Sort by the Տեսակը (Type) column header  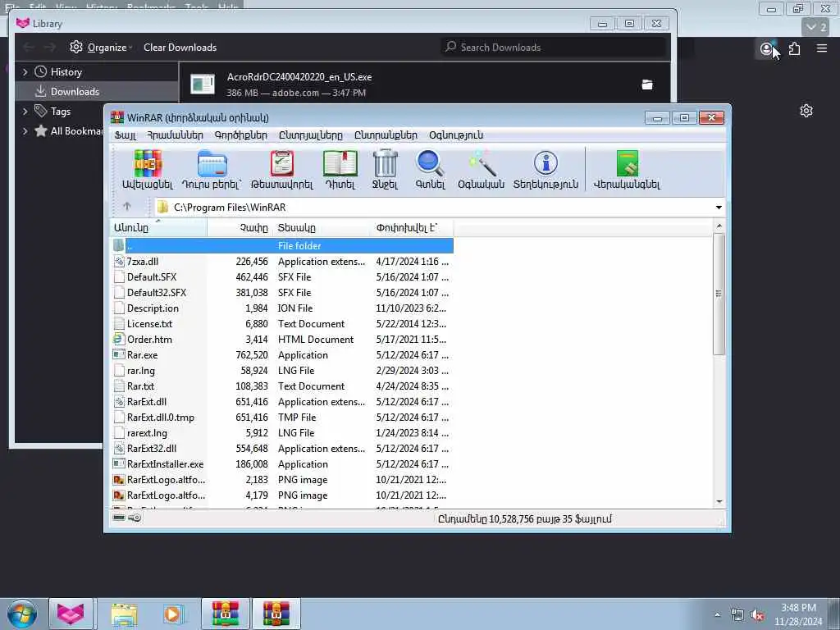tap(322, 228)
